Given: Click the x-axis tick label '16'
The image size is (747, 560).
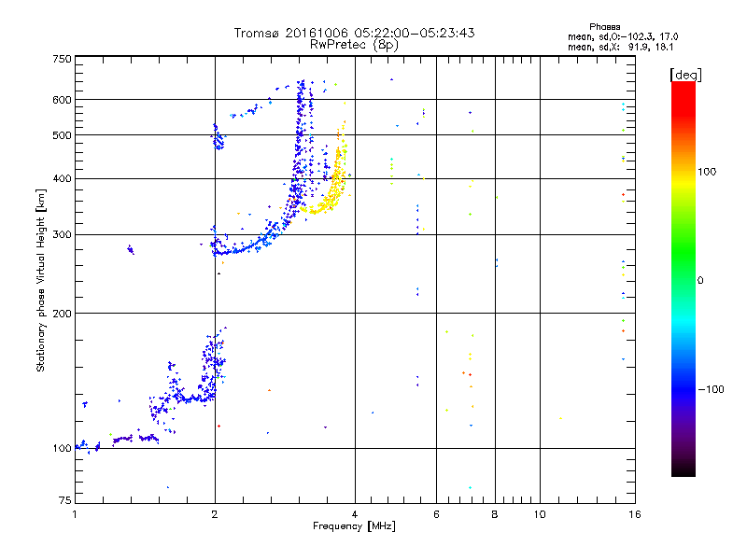Looking at the screenshot, I should (x=635, y=514).
